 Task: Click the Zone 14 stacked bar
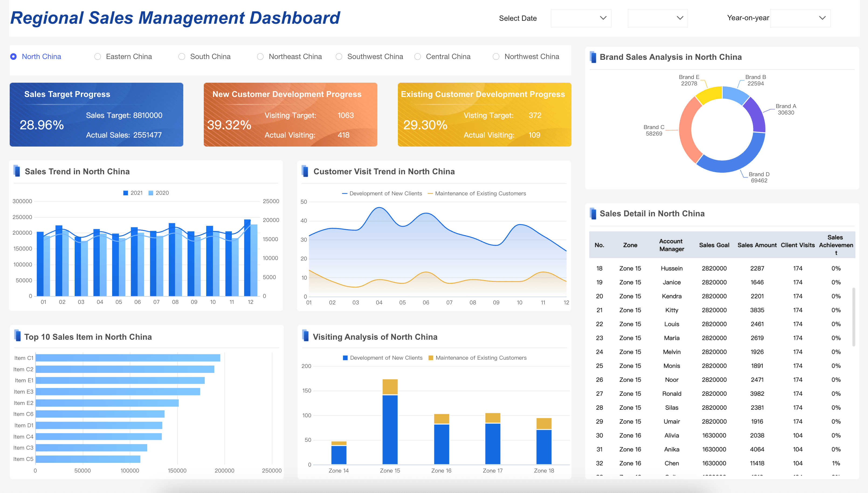coord(339,453)
